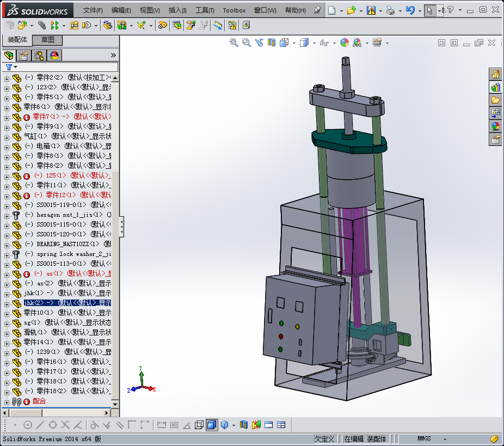Screen dimensions: 504x446
Task: Click the feature tree filter input field
Action: coord(65,67)
